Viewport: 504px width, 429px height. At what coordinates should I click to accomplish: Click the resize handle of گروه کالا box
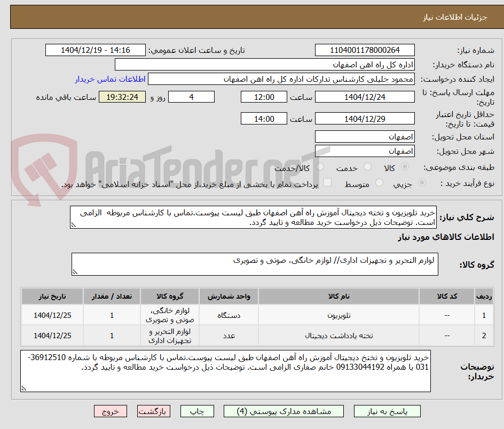[75, 272]
